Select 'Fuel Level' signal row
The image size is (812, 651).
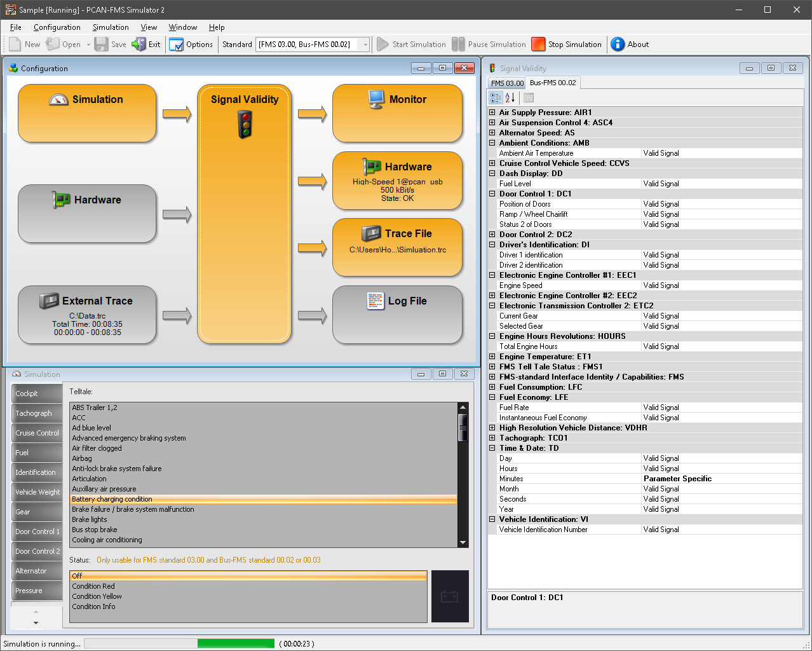(x=645, y=184)
